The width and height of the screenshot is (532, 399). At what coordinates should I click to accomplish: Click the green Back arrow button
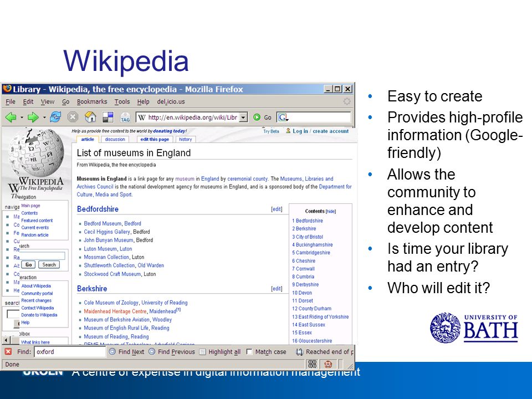pos(11,117)
